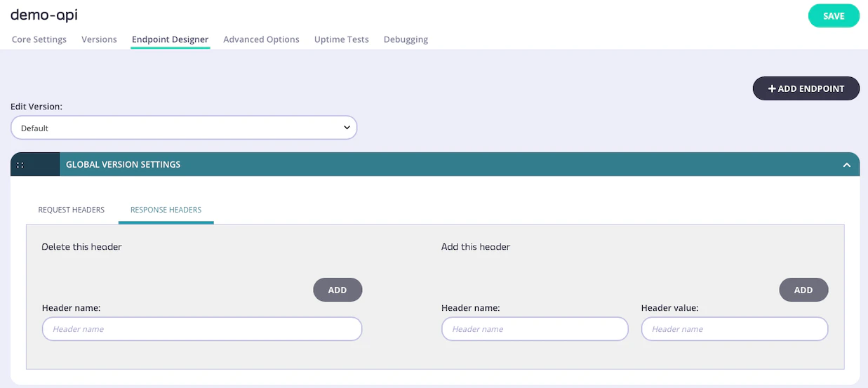Focus the Header value input field
The width and height of the screenshot is (868, 388).
(735, 329)
